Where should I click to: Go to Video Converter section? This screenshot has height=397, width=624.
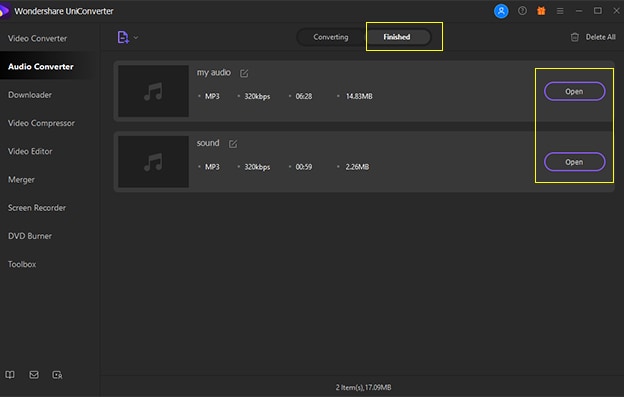tap(37, 39)
